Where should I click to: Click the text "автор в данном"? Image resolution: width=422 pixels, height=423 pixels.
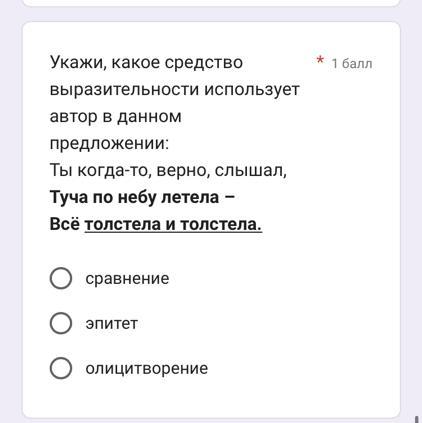click(116, 116)
